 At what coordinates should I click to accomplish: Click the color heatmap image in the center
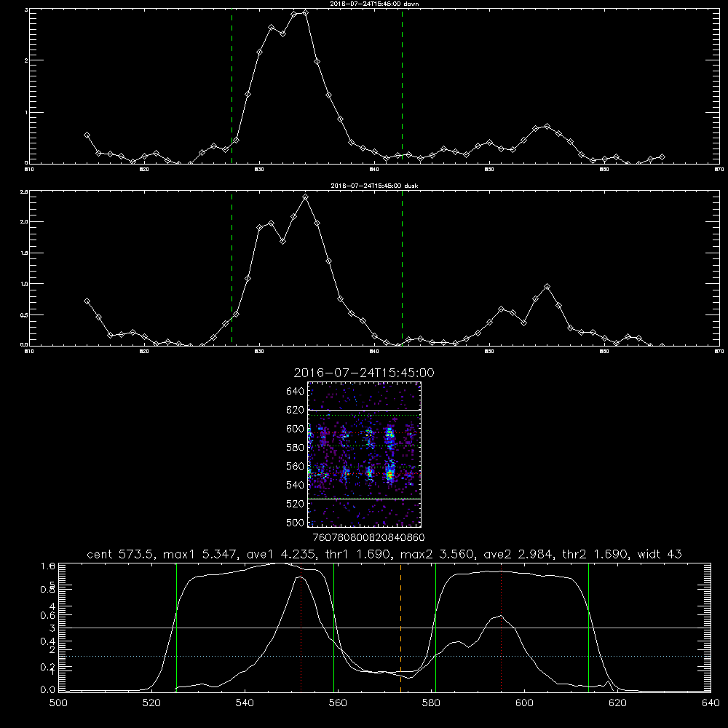(x=364, y=454)
